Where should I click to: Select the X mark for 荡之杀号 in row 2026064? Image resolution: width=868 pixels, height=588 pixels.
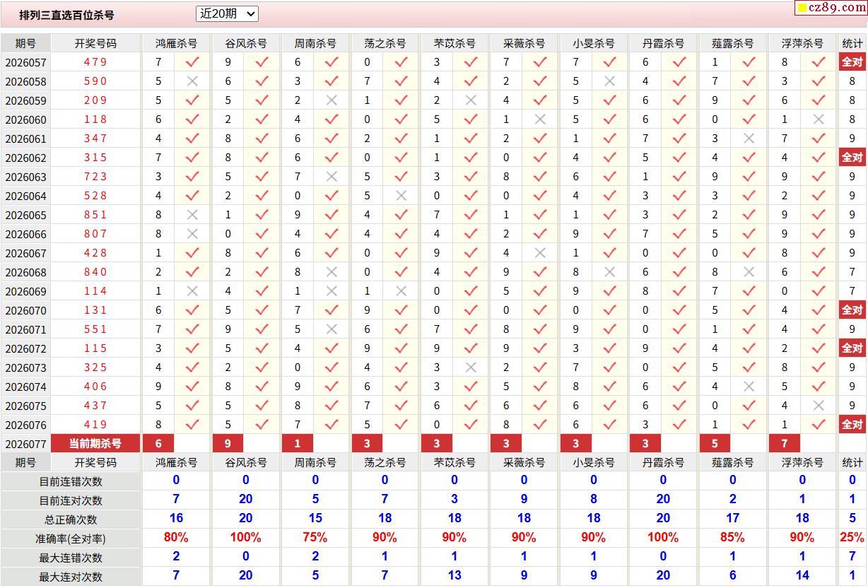tap(401, 196)
